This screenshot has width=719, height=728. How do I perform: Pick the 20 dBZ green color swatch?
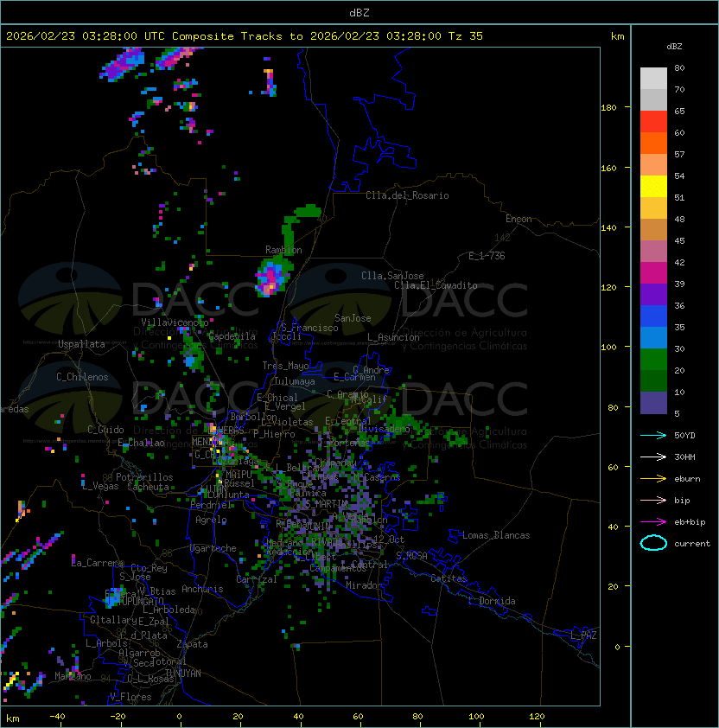pos(653,360)
